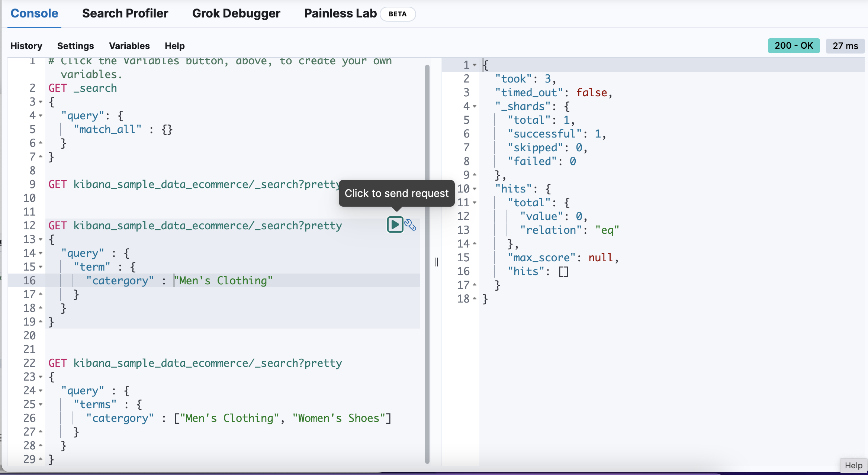Viewport: 868px width, 475px height.
Task: Click the "failed": 0 response line
Action: (541, 161)
